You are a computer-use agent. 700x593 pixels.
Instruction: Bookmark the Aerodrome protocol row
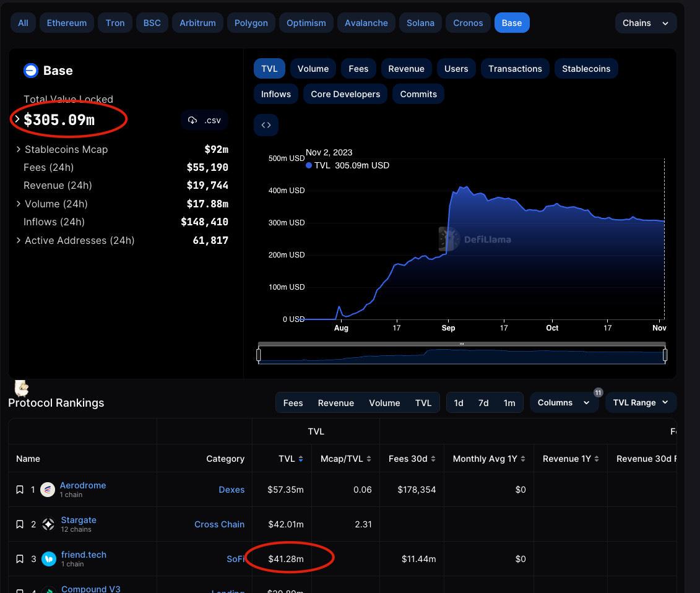[x=20, y=490]
